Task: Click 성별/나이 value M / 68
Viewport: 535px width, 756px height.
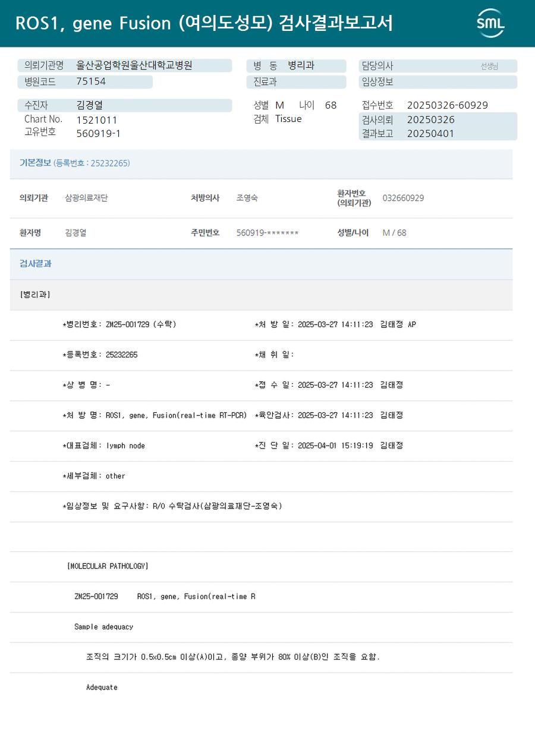Action: [x=394, y=233]
